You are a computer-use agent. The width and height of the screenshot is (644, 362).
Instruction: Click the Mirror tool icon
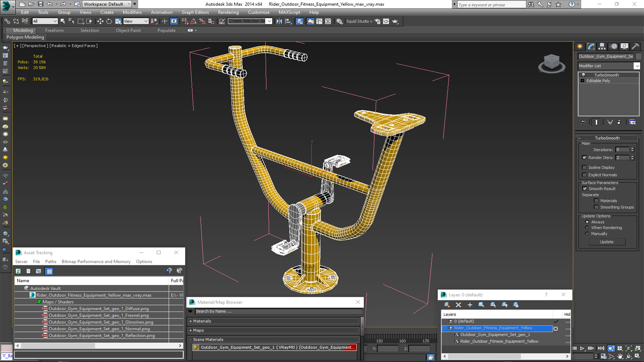(x=279, y=21)
